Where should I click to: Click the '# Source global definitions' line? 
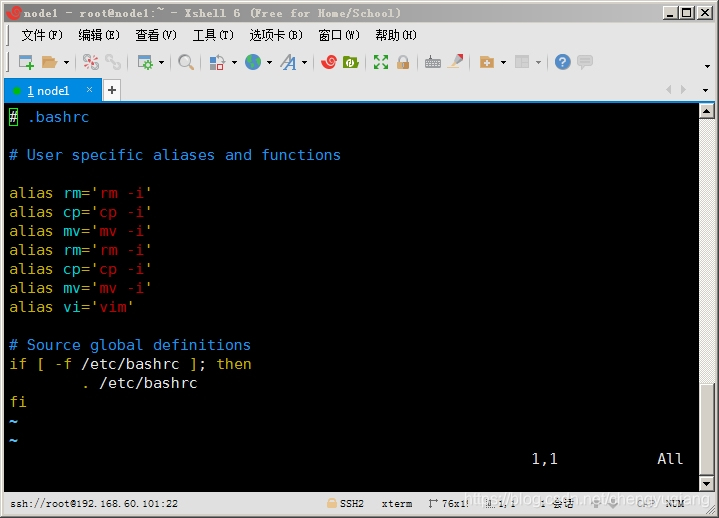click(x=130, y=345)
